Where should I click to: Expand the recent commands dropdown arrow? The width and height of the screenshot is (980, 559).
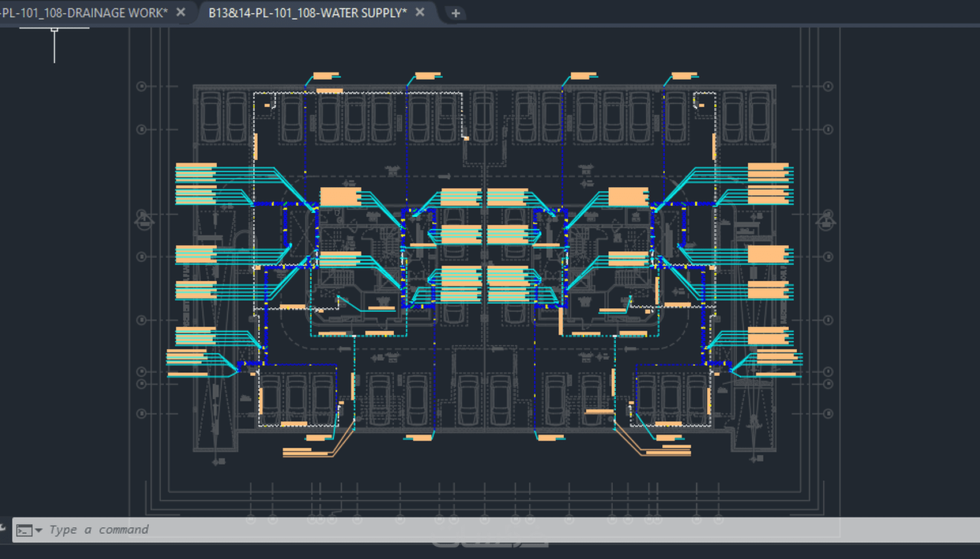point(39,530)
